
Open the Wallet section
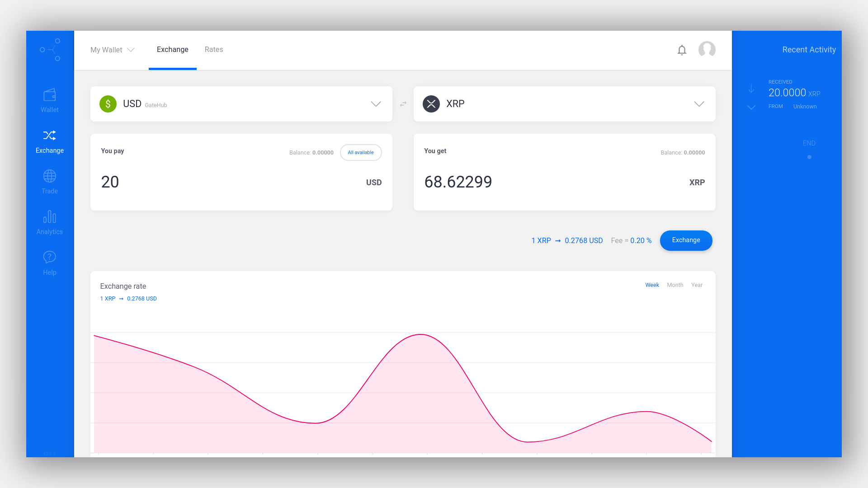(49, 101)
